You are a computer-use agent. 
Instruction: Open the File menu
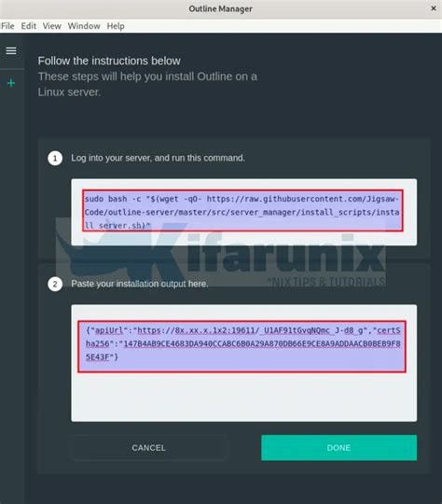point(7,26)
